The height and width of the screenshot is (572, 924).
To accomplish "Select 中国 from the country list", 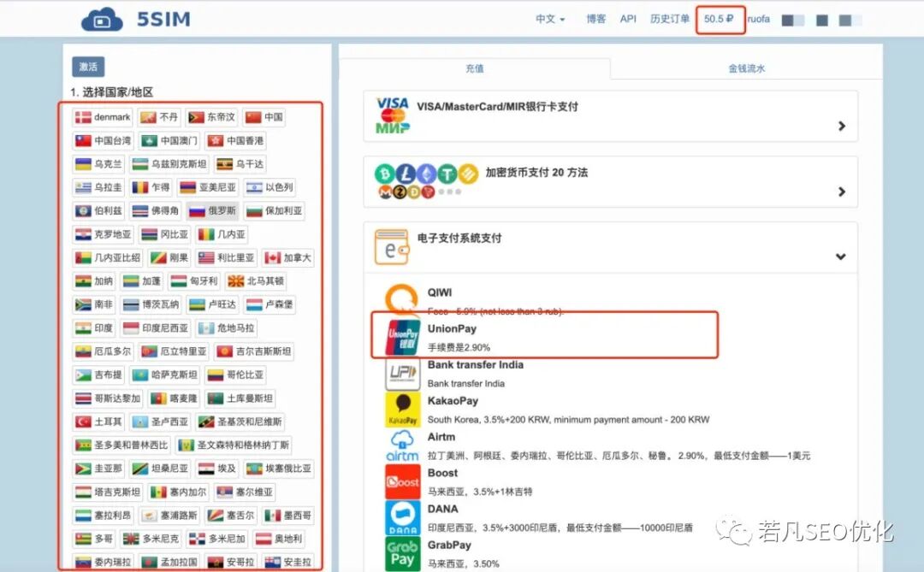I will 264,116.
